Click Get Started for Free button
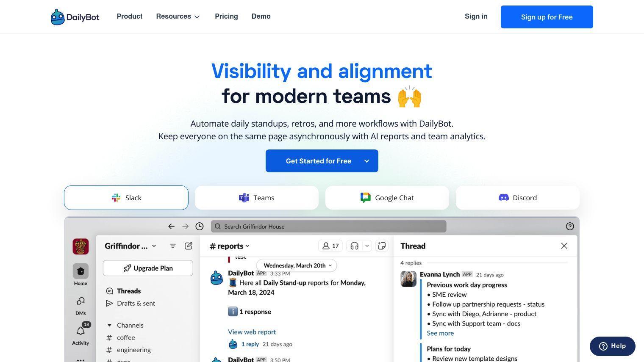The image size is (644, 362). 322,161
